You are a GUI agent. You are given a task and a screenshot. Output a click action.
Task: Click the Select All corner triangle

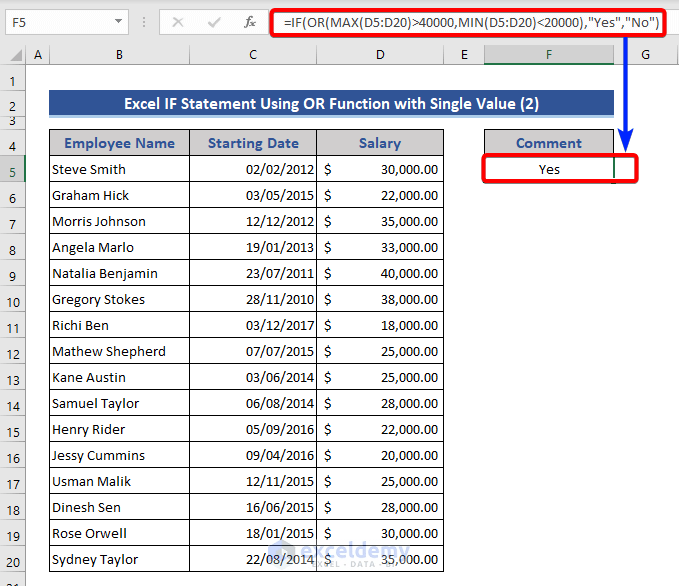click(16, 55)
